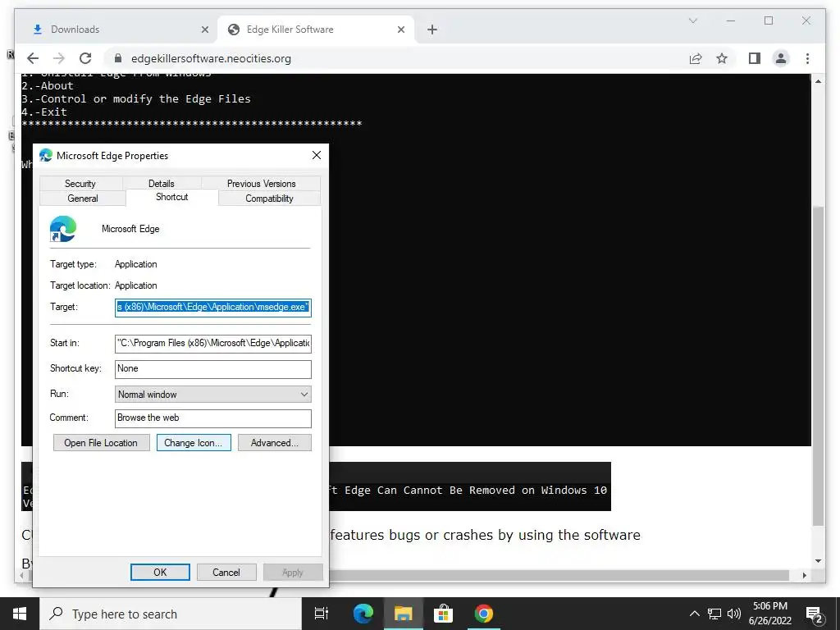Screen dimensions: 840x630
Task: Open Advanced shortcut options
Action: (x=274, y=443)
